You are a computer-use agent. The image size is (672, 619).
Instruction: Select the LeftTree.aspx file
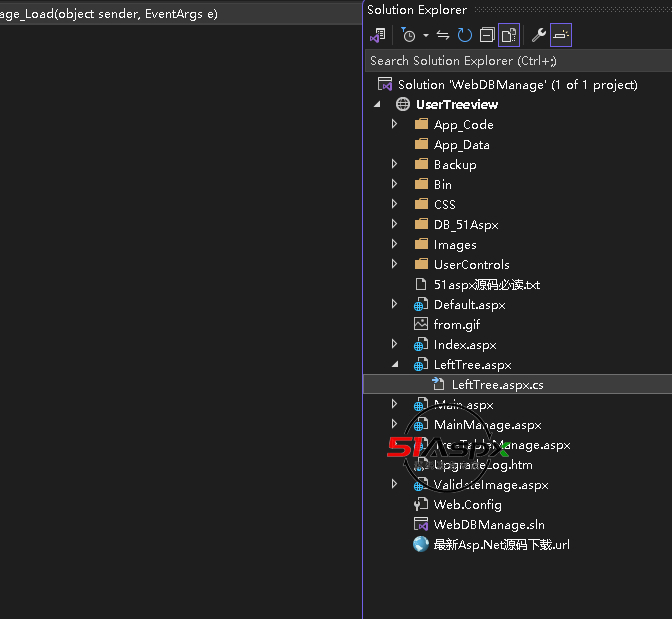[x=472, y=365]
